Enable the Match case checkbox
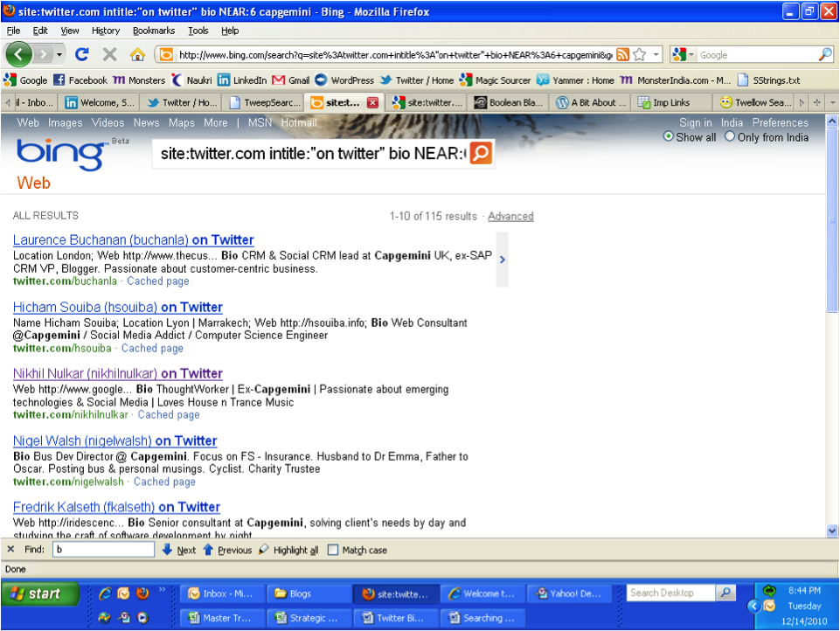The height and width of the screenshot is (631, 840). (x=333, y=550)
